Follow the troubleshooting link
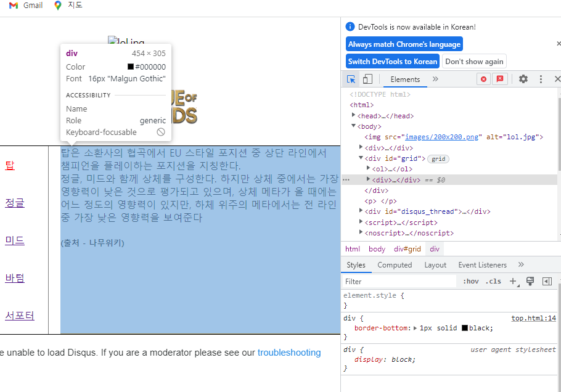 click(x=289, y=353)
